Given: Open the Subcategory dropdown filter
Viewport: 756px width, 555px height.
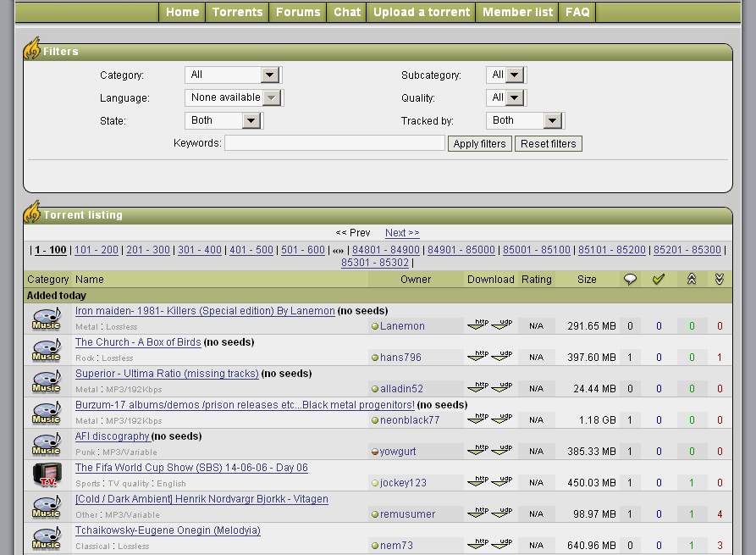Looking at the screenshot, I should 506,75.
